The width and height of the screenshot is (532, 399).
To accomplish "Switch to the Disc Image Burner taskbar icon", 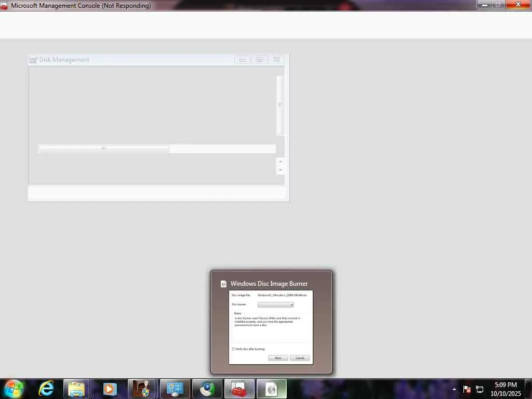I will pyautogui.click(x=271, y=389).
